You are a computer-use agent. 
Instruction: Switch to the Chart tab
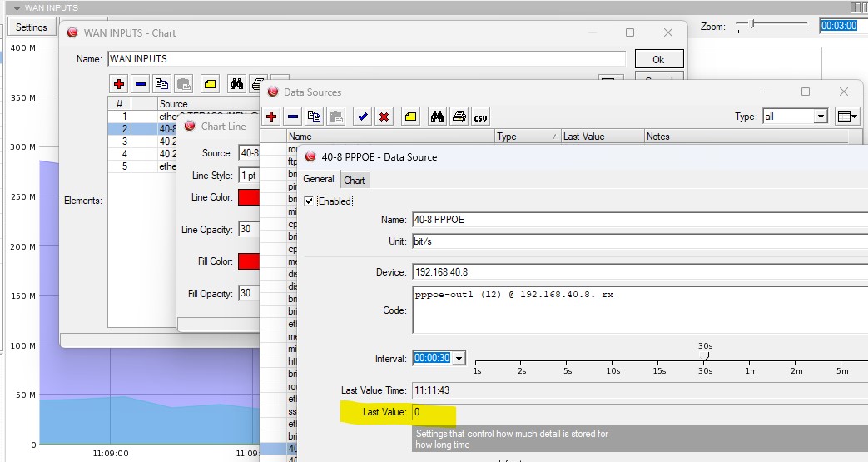point(355,180)
